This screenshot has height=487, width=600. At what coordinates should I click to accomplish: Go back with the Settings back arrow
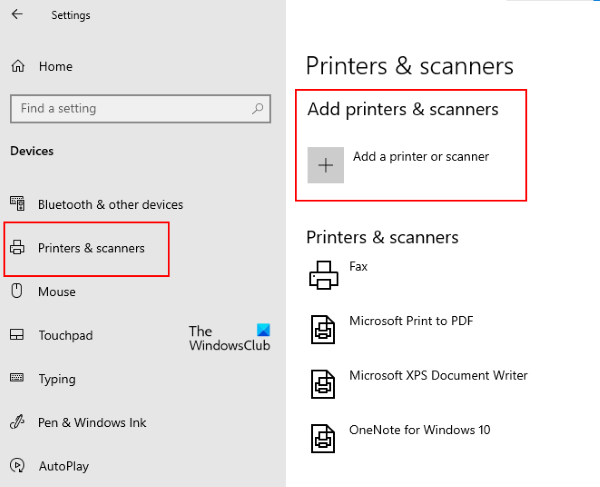pyautogui.click(x=17, y=15)
